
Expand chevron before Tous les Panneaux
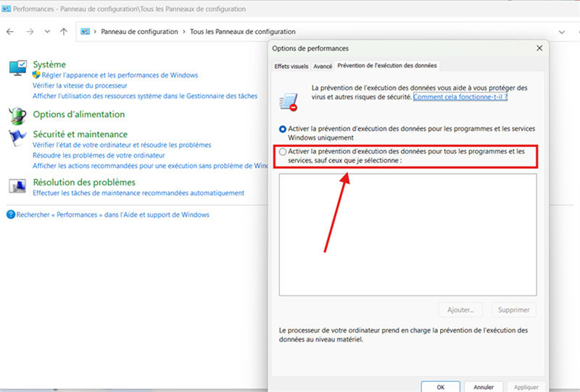pyautogui.click(x=184, y=32)
